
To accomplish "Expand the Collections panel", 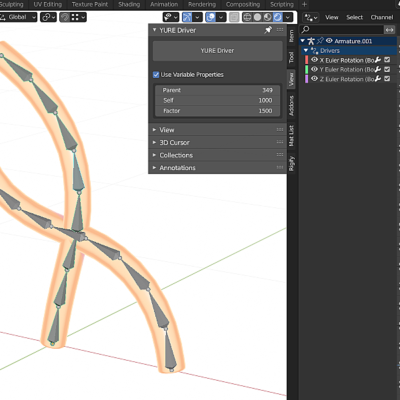I will pyautogui.click(x=217, y=155).
